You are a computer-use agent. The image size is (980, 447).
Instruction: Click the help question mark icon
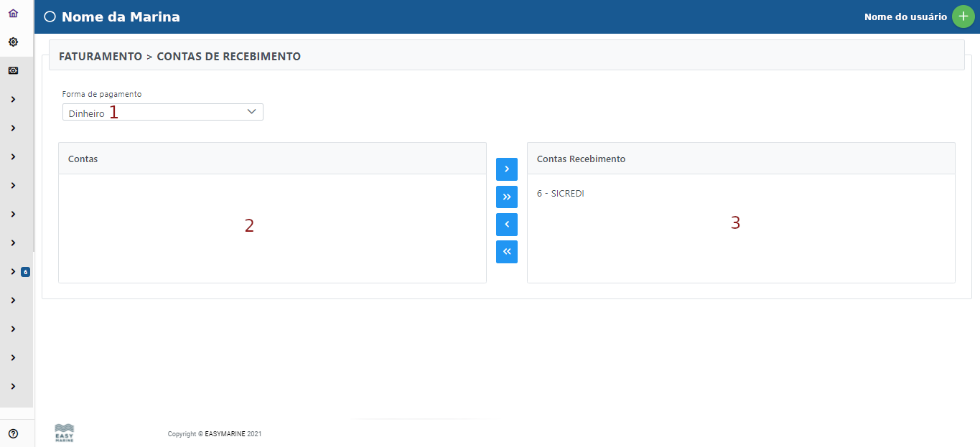pyautogui.click(x=13, y=433)
